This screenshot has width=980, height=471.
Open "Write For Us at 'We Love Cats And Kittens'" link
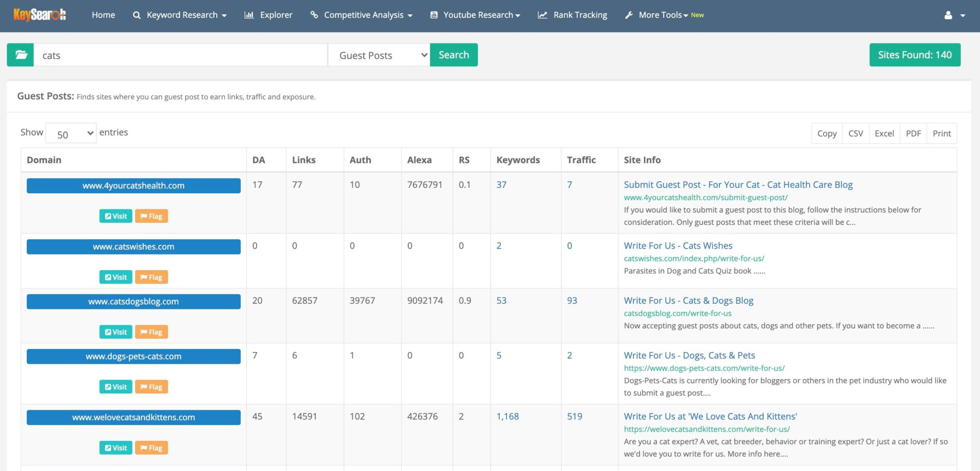tap(711, 416)
